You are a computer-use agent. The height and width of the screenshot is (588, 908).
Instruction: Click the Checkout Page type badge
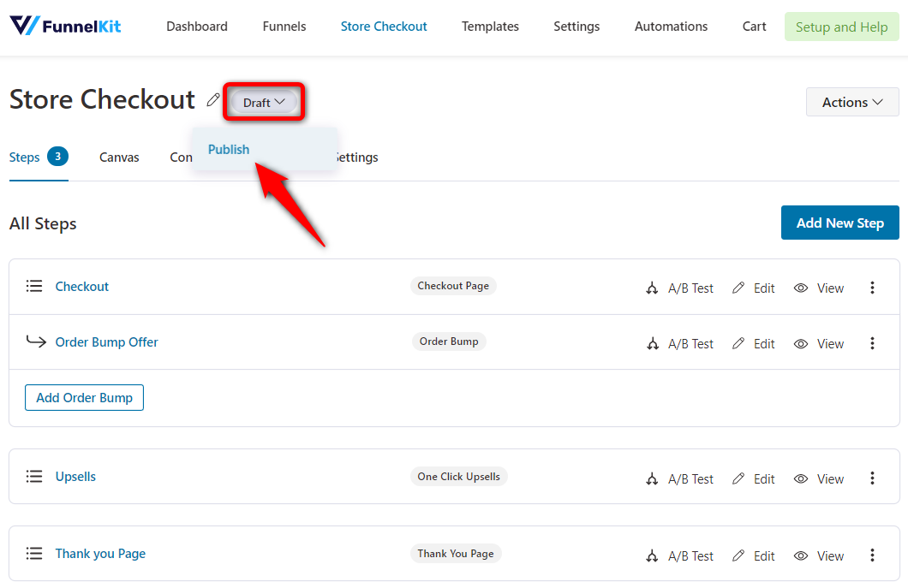click(x=453, y=286)
